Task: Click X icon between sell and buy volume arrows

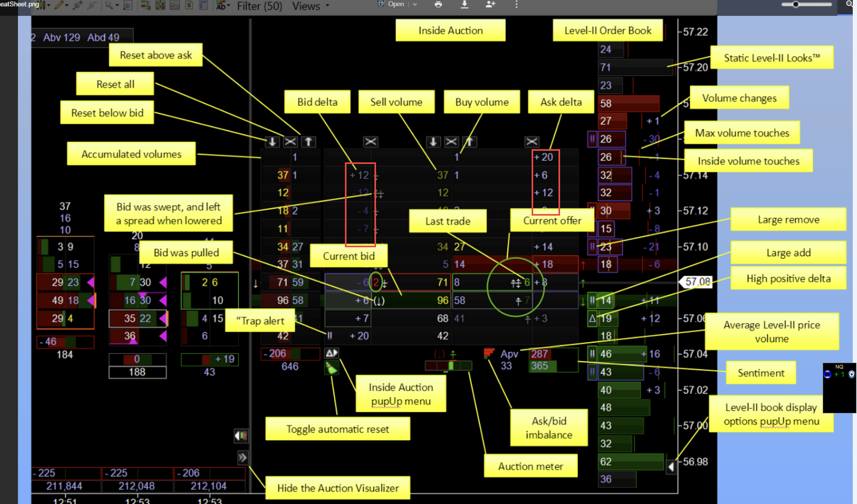Action: click(451, 141)
